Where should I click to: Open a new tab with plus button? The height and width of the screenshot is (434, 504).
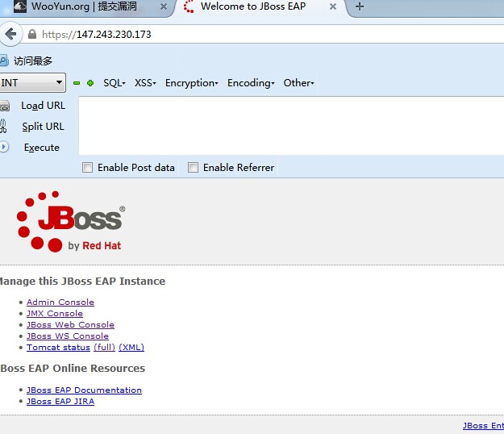360,6
